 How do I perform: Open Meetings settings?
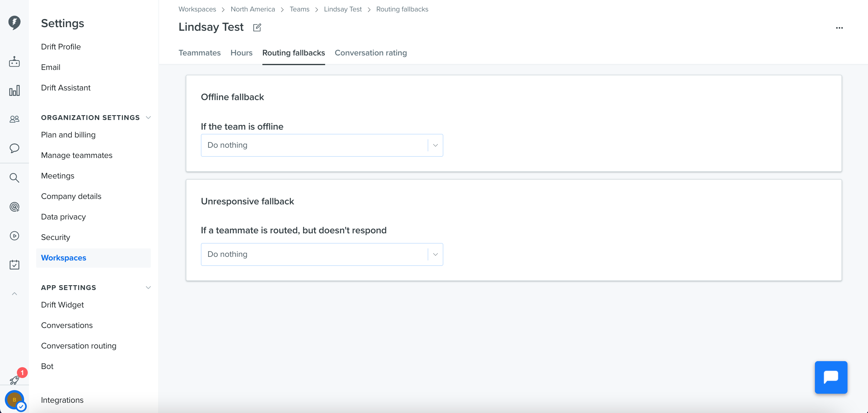[58, 176]
